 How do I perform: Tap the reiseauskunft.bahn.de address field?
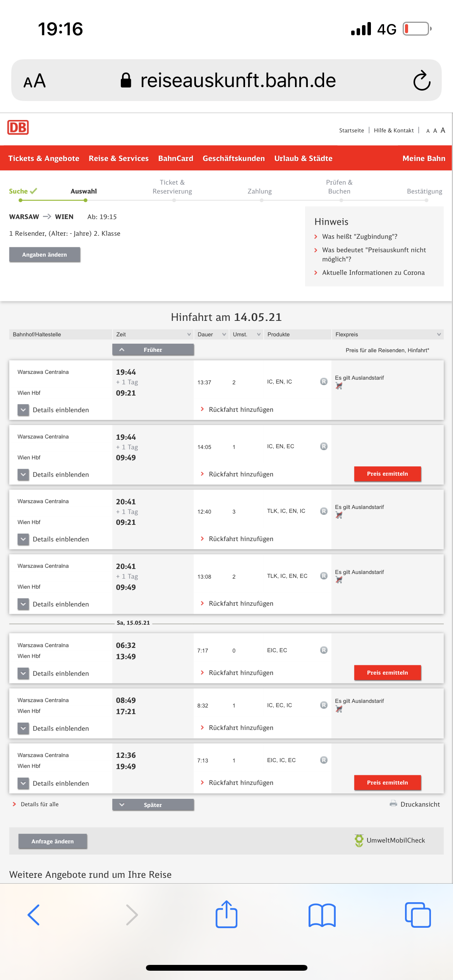click(238, 81)
